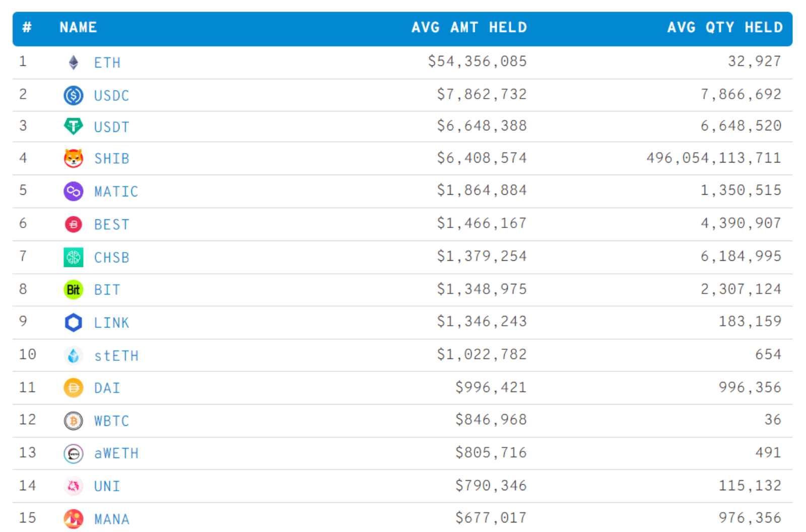Click the Tether USDT logo
806x532 pixels.
click(x=74, y=126)
